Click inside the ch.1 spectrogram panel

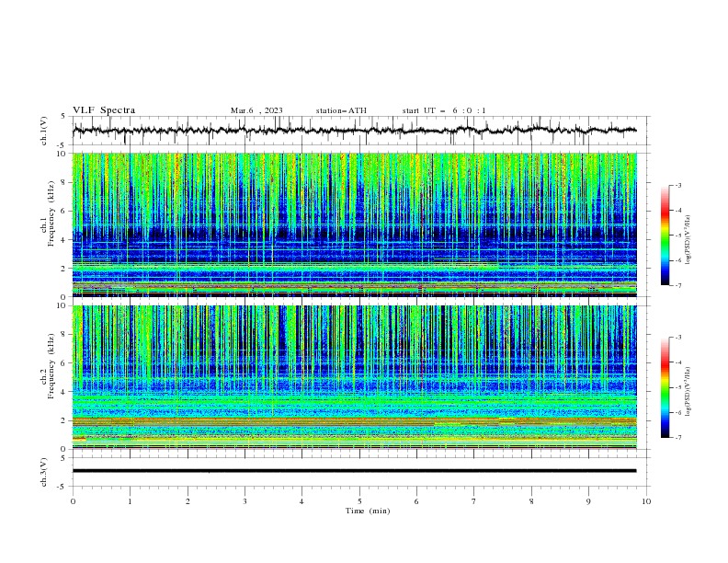[x=354, y=224]
